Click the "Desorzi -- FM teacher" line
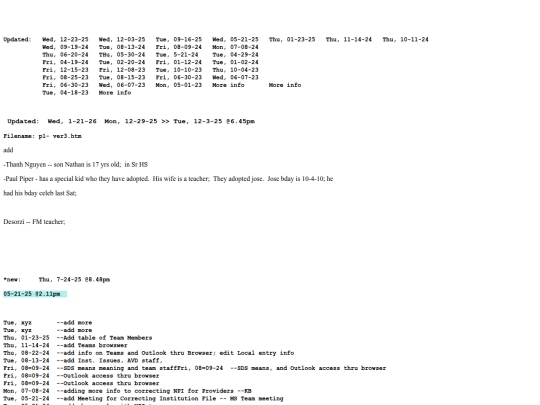Screen dimensions: 540x405 tap(34, 221)
